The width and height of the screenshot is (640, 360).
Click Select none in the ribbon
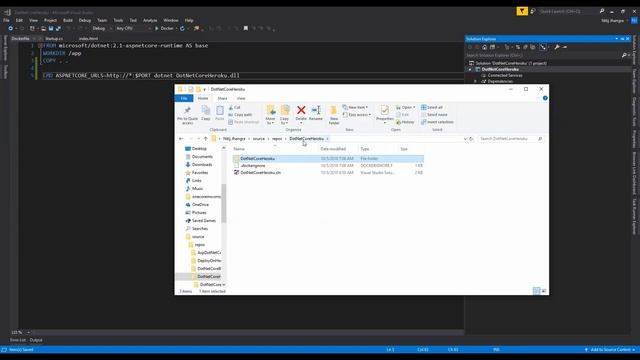[434, 115]
